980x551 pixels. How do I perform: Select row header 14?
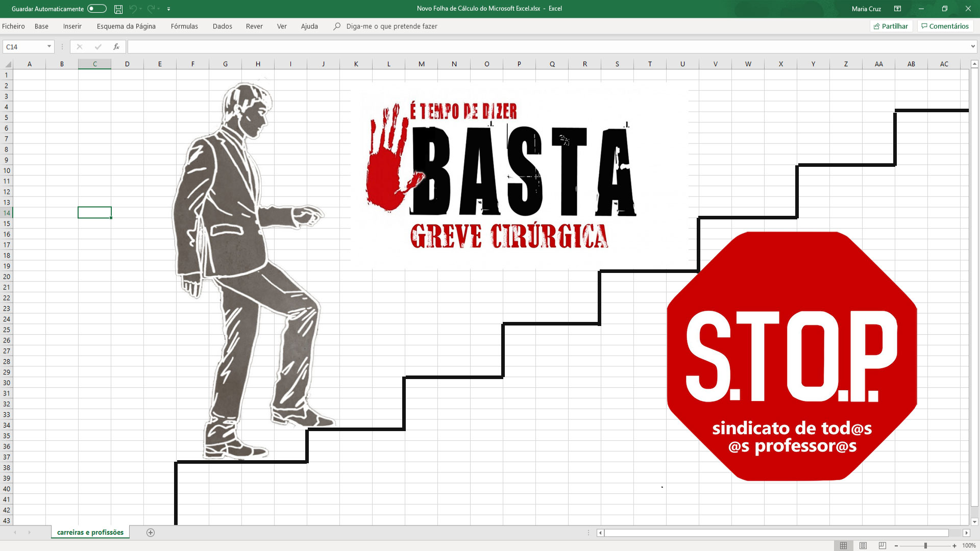7,213
